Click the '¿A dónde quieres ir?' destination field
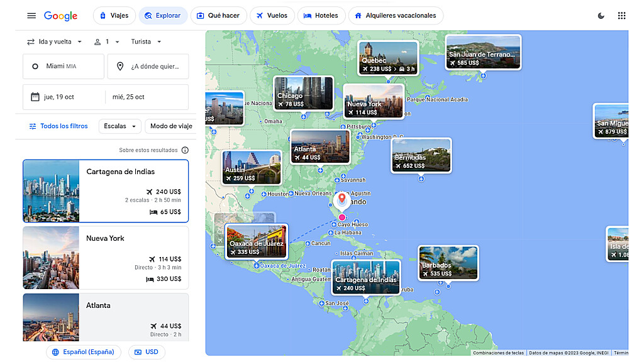 [x=148, y=67]
